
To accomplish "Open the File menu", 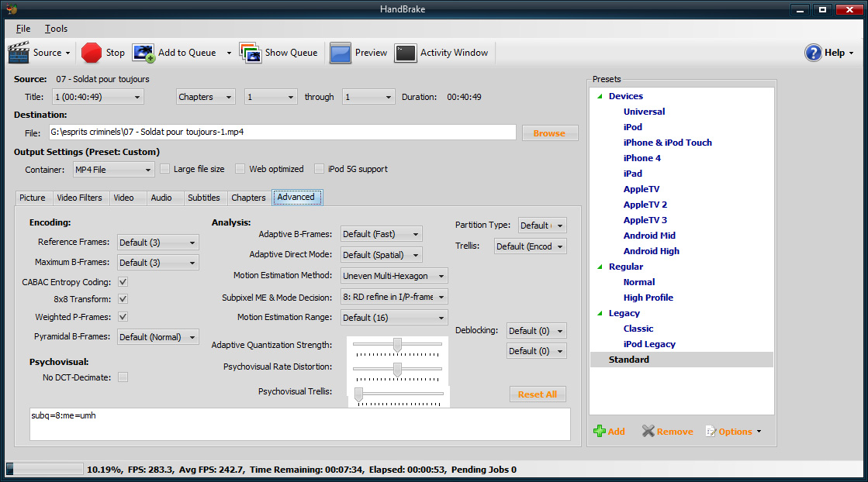I will pos(23,29).
